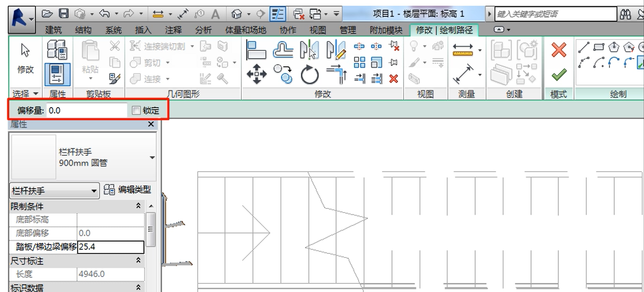
Task: Toggle the 属性 properties palette button
Action: tap(57, 74)
